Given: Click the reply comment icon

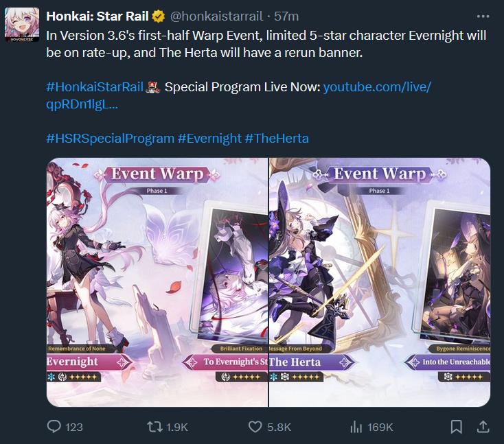Looking at the screenshot, I should pyautogui.click(x=54, y=427).
